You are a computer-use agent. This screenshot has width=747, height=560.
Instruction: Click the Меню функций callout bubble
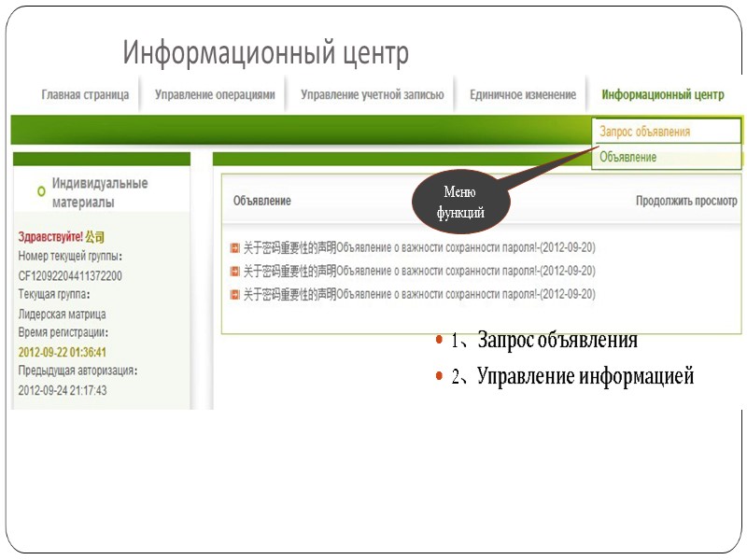click(463, 199)
